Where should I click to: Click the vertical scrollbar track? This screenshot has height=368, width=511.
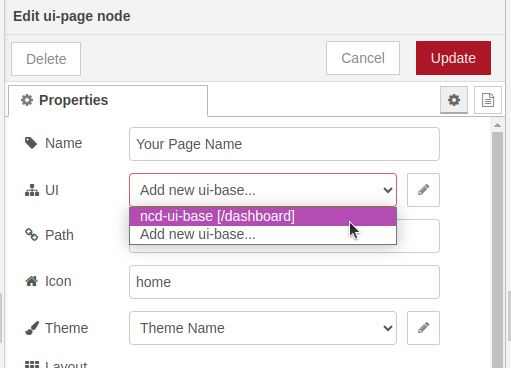497,250
